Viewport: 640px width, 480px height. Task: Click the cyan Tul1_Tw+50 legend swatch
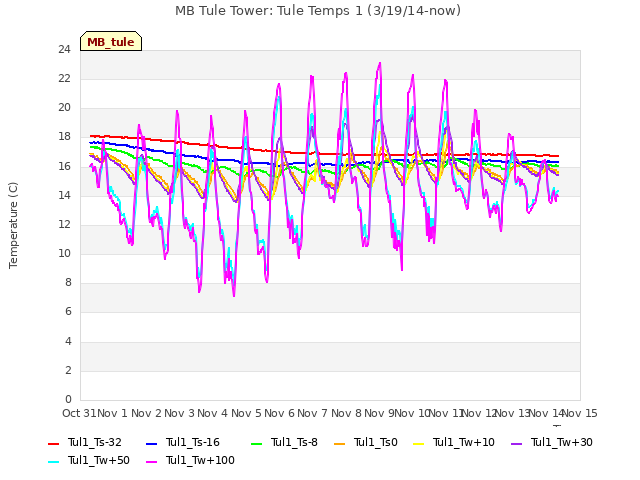(53, 462)
